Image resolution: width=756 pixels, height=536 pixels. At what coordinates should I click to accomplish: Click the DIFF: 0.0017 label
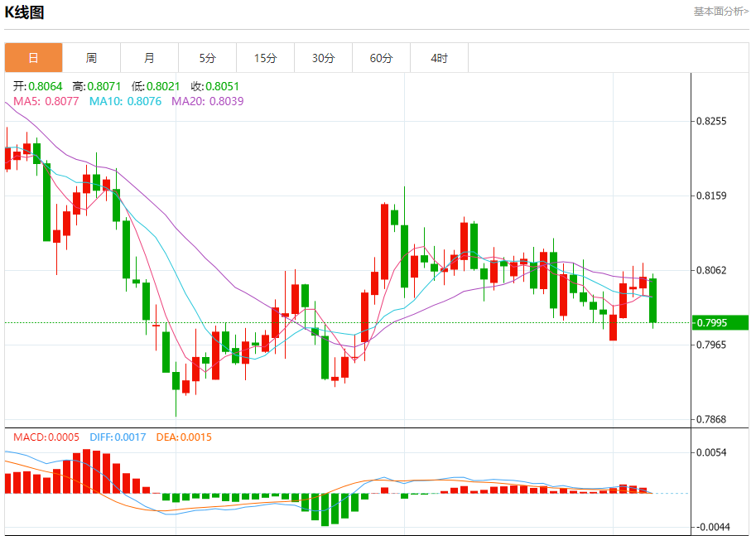118,437
